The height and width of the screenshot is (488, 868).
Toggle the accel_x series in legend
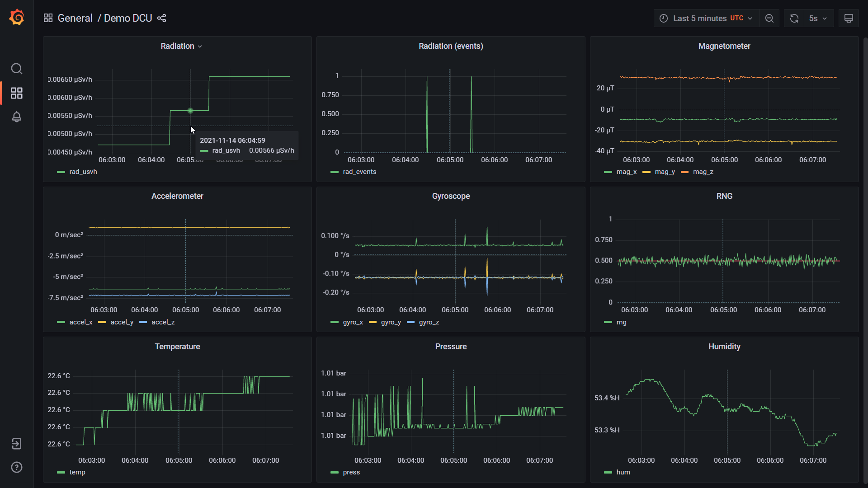tap(80, 322)
